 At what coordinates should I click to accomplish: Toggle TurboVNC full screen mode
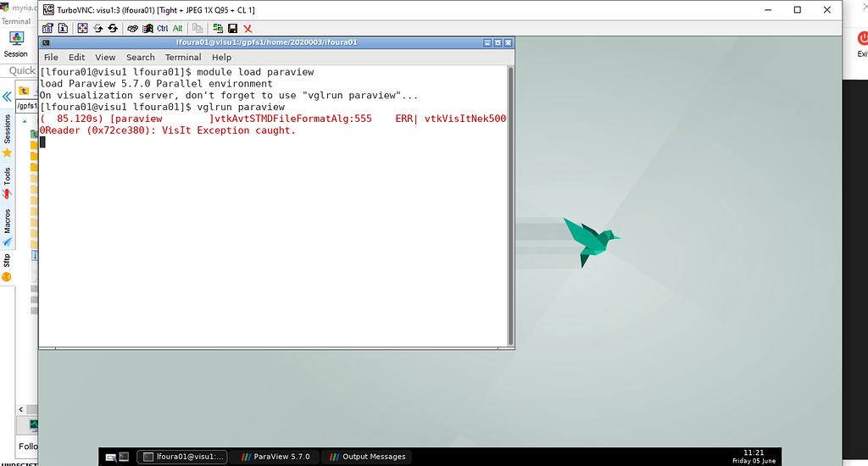tap(82, 28)
